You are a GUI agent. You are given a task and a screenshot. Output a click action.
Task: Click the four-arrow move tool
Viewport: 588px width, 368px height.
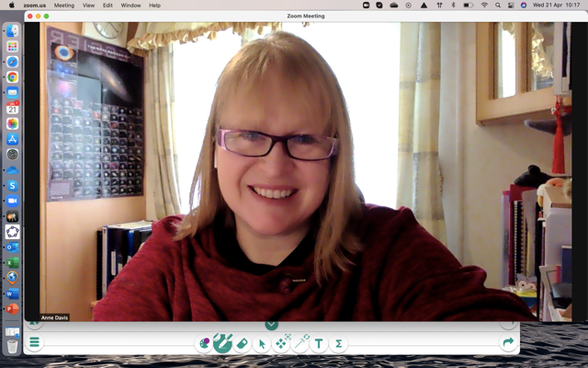pos(281,343)
